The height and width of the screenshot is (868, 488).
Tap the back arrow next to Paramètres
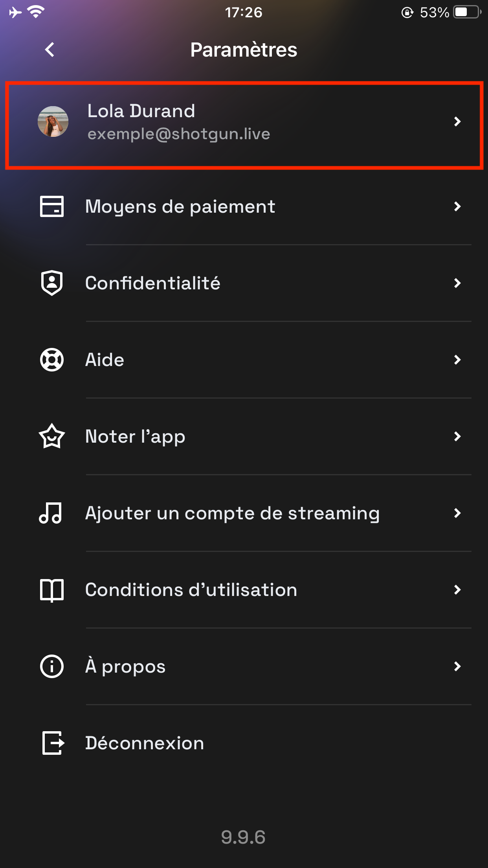point(50,50)
